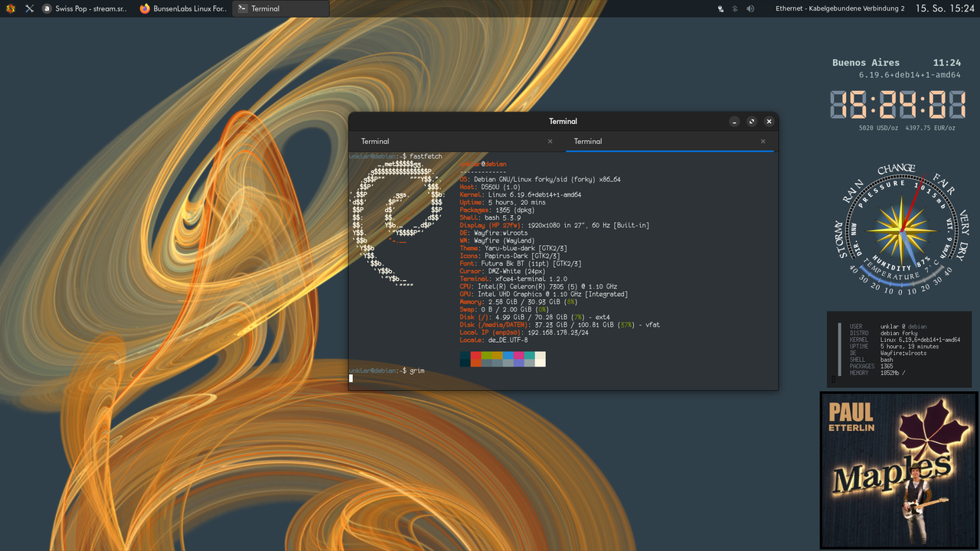The height and width of the screenshot is (551, 980).
Task: Open the panel clock showing 15. So. 15:24
Action: click(945, 8)
